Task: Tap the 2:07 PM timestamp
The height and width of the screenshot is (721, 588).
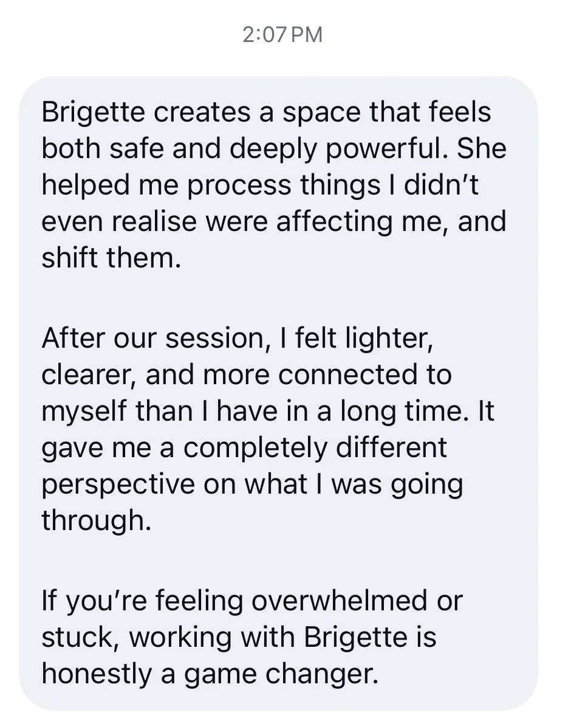Action: (282, 35)
